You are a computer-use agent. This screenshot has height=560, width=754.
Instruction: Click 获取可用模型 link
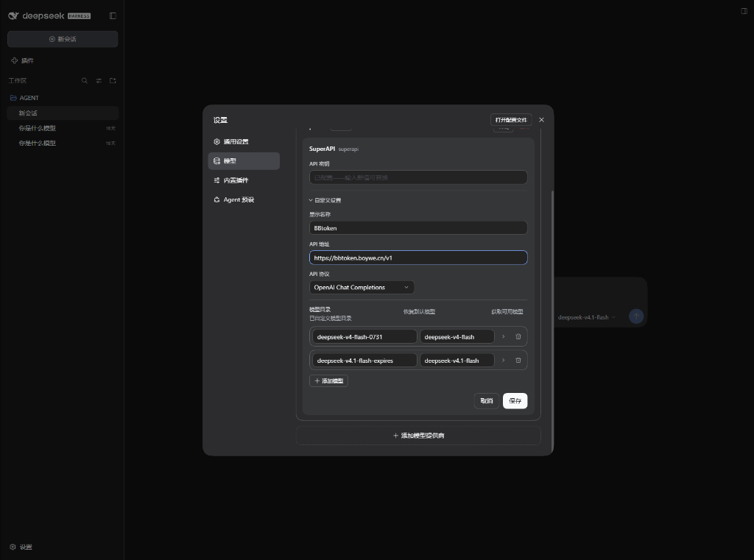(x=507, y=311)
